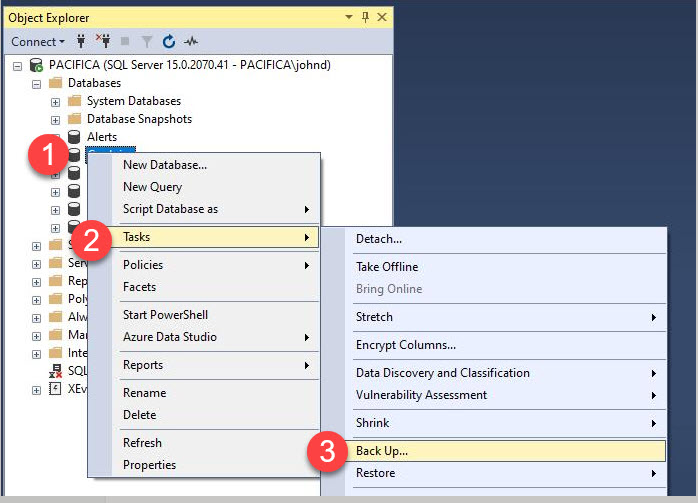Viewport: 698px width, 503px height.
Task: Open the Tasks submenu
Action: (x=215, y=237)
